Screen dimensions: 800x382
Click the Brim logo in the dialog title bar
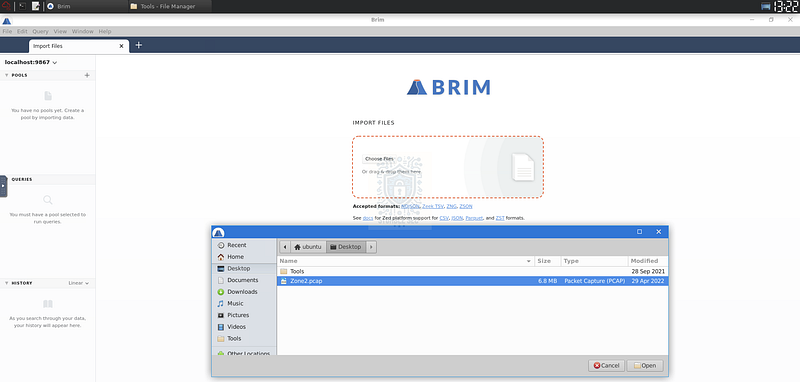[x=218, y=232]
